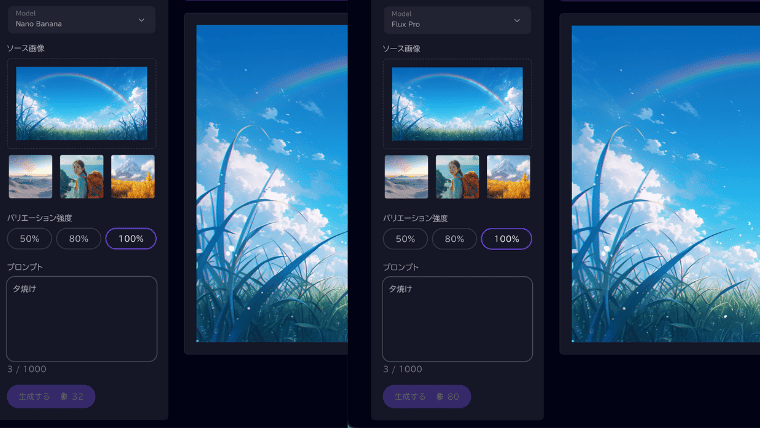The width and height of the screenshot is (760, 428).
Task: Click rainbow source image in Flux Pro panel
Action: point(457,103)
